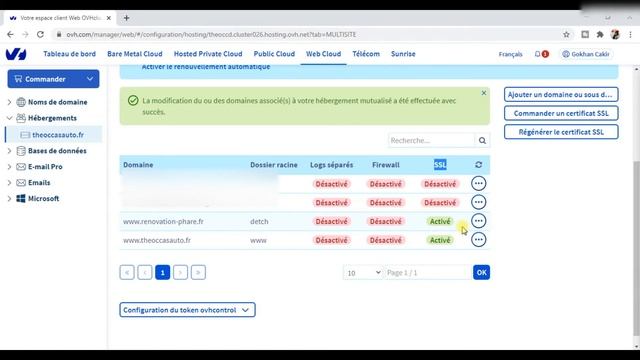Viewport: 640px width, 360px height.
Task: Click the OK pagination button
Action: (x=481, y=272)
